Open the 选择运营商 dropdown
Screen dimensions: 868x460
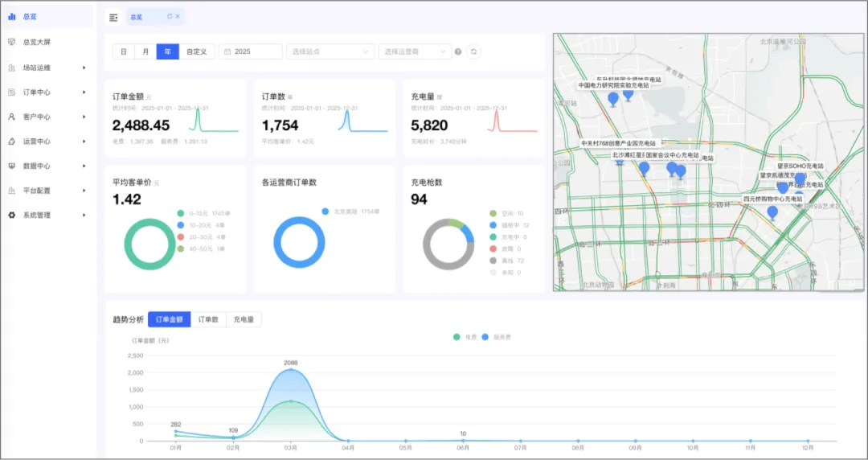[x=416, y=51]
